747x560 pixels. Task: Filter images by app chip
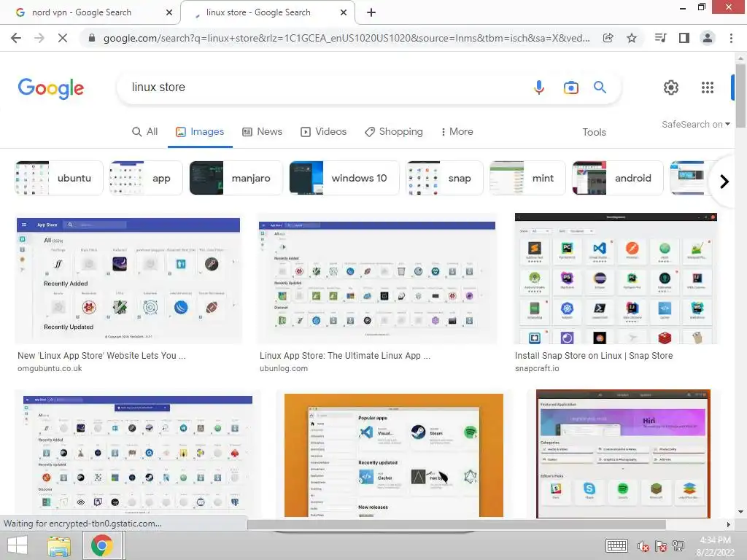146,178
